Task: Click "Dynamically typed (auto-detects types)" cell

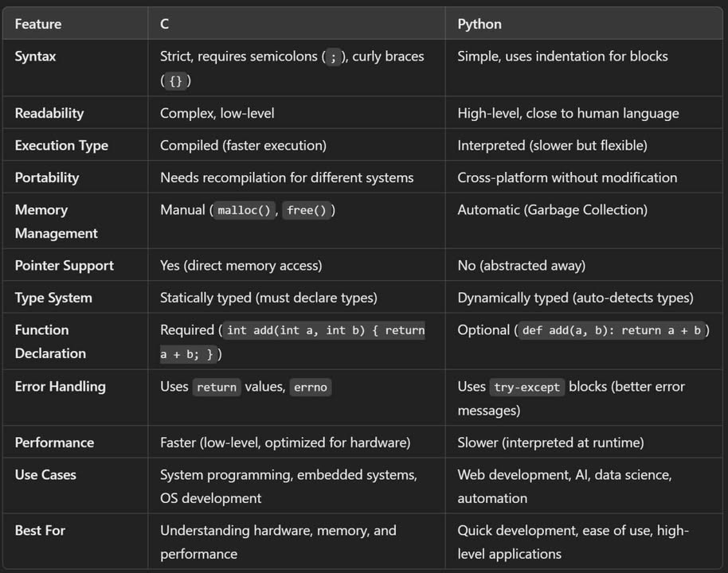Action: point(575,298)
